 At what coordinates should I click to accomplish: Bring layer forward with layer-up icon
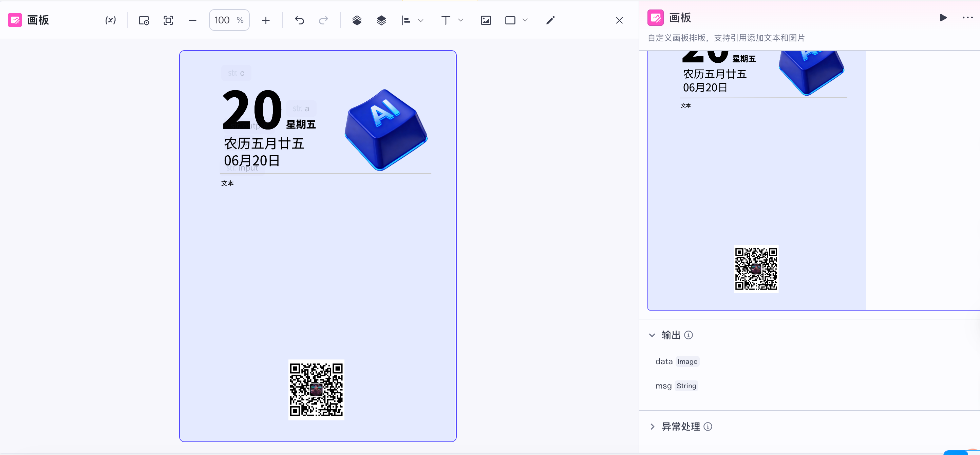(x=356, y=20)
